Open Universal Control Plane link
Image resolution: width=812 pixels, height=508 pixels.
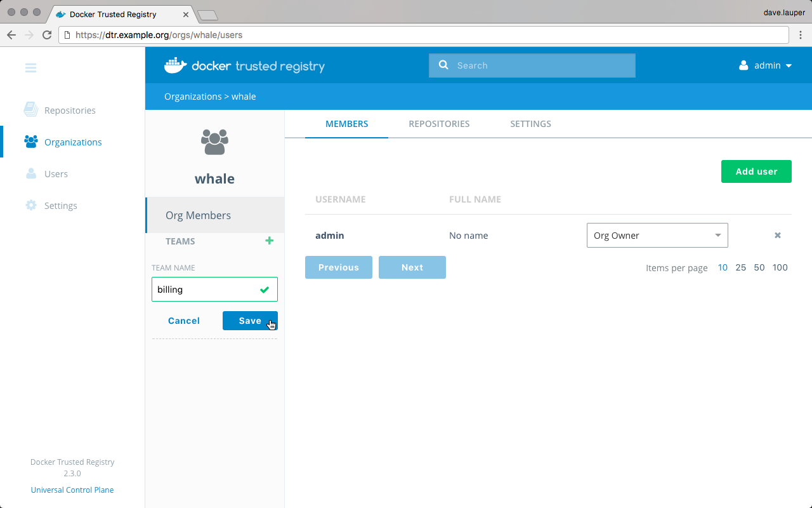click(x=72, y=490)
